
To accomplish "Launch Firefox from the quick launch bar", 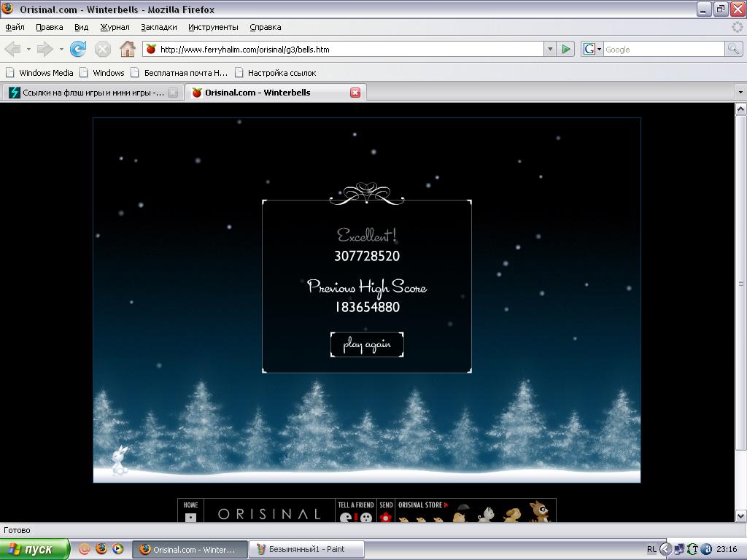I will (101, 549).
